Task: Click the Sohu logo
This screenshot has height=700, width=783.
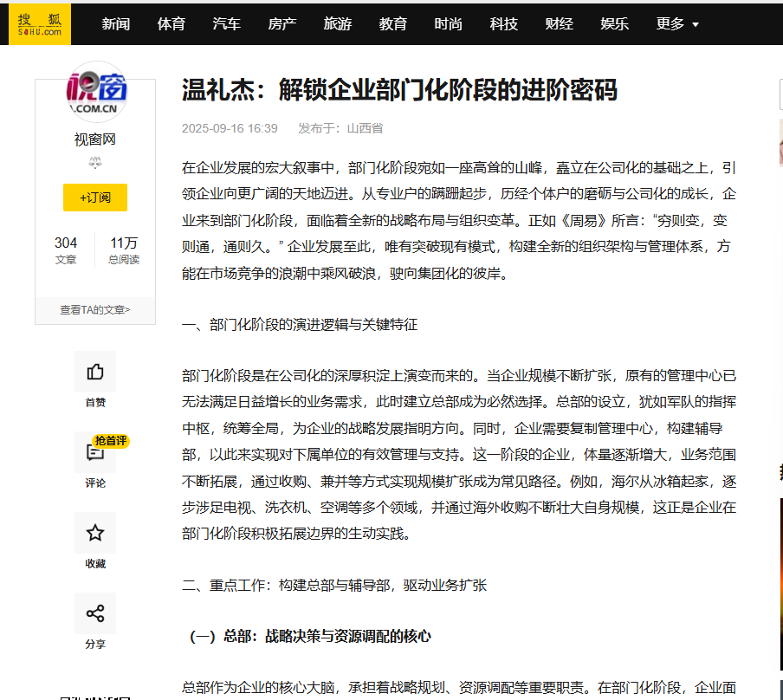Action: tap(40, 23)
